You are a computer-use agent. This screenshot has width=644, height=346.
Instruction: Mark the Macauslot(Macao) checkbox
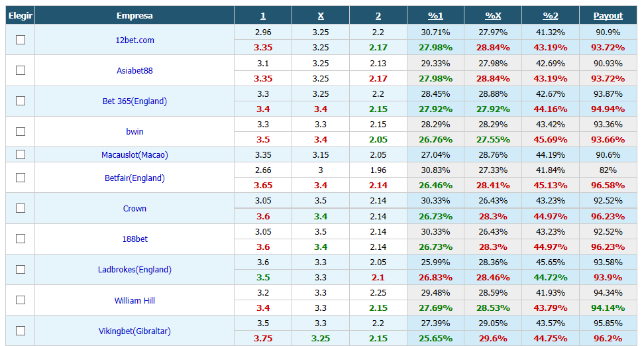[21, 154]
